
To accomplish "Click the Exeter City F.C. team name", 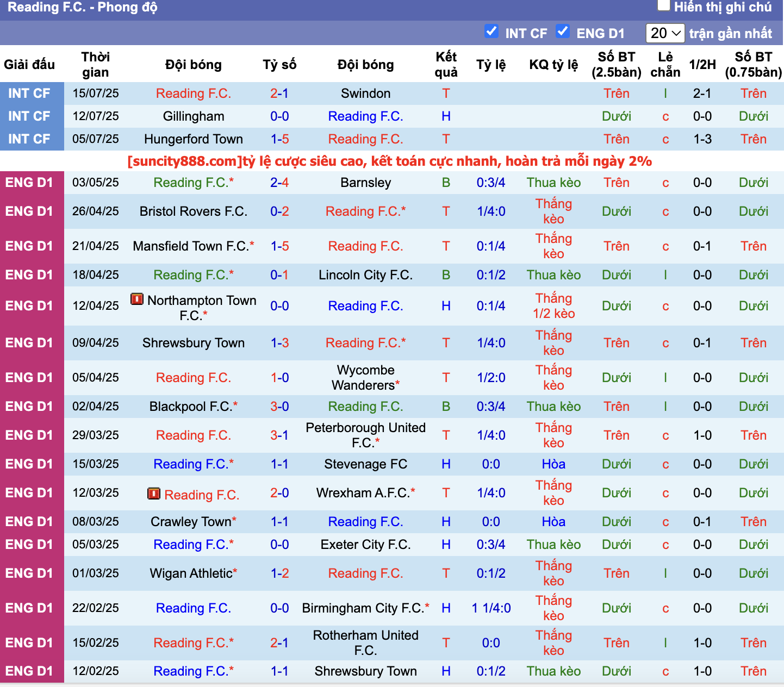I will (x=366, y=545).
